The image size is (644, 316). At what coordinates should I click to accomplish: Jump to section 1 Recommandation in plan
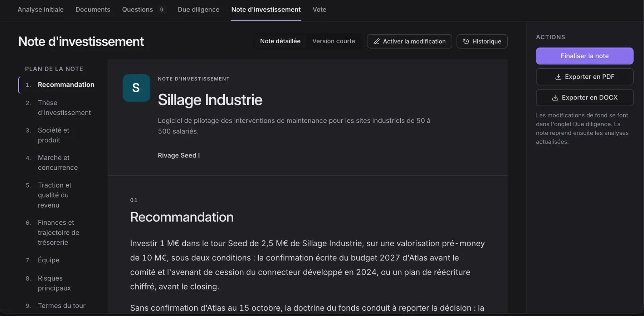click(x=60, y=85)
